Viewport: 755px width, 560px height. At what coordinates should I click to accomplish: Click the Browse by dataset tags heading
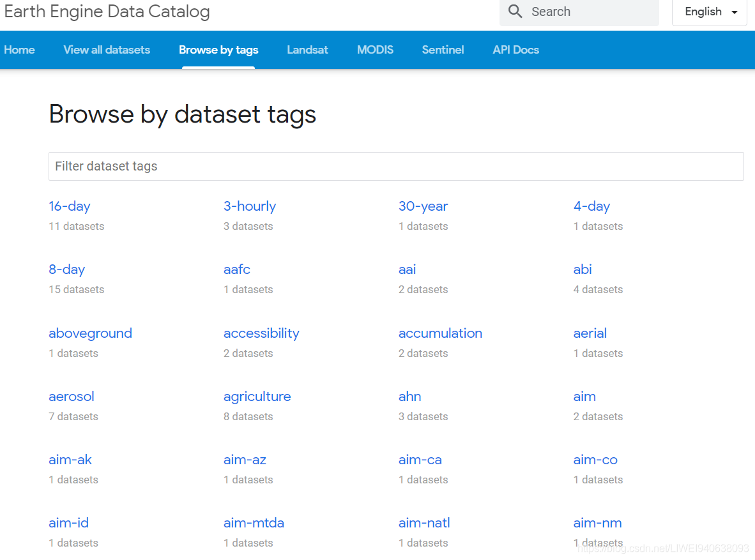(183, 114)
